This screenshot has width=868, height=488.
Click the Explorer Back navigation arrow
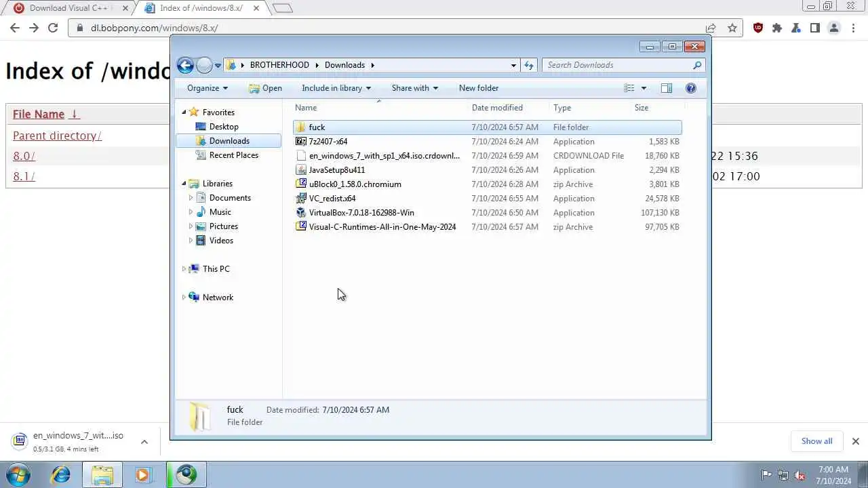[185, 65]
